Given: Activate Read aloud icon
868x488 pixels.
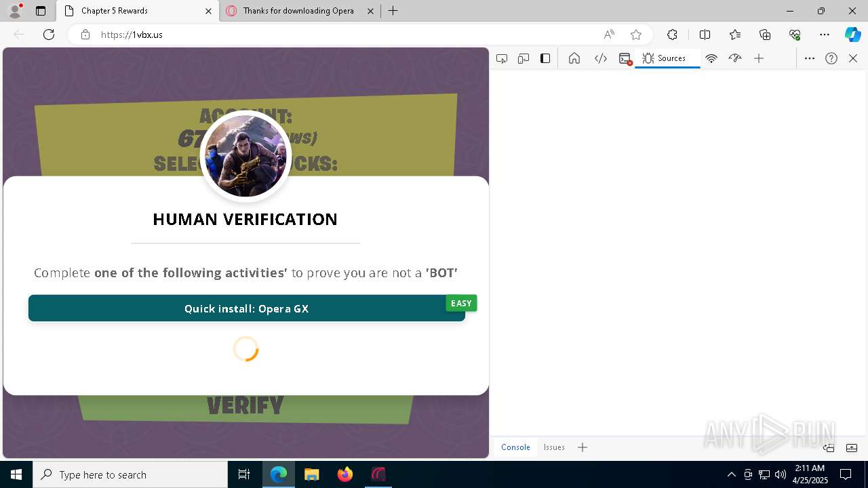Looking at the screenshot, I should pyautogui.click(x=609, y=35).
